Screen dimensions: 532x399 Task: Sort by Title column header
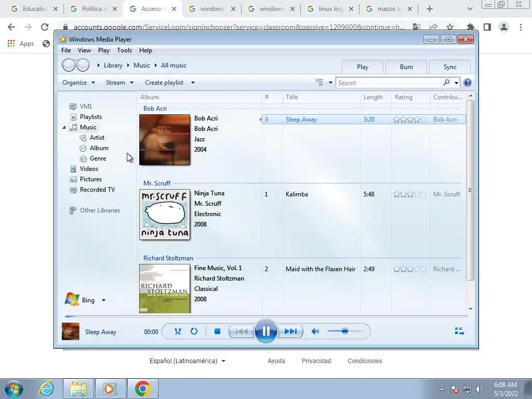[321, 97]
